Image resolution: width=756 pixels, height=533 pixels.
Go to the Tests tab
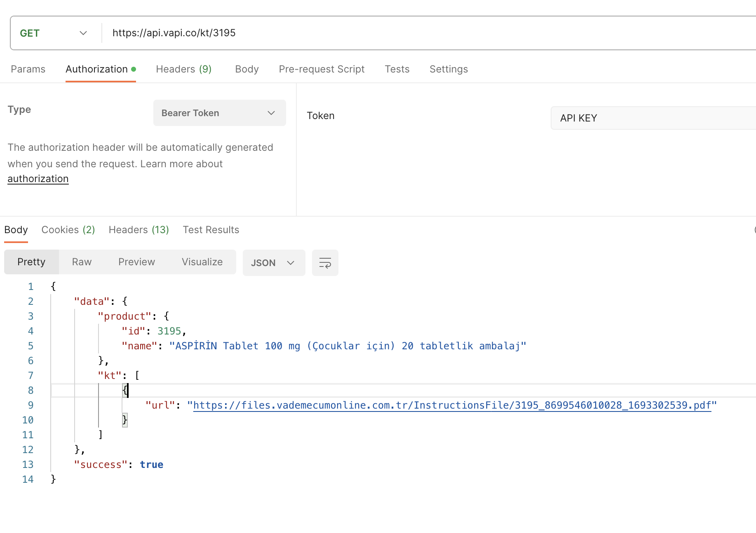click(x=397, y=69)
